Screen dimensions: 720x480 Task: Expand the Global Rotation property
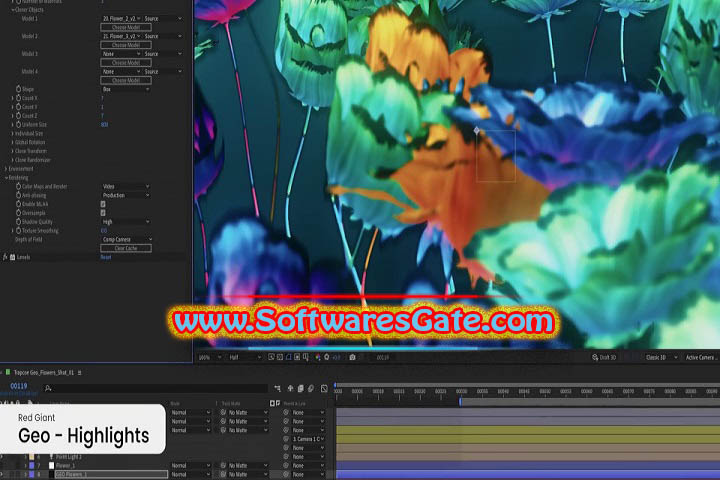pyautogui.click(x=12, y=142)
